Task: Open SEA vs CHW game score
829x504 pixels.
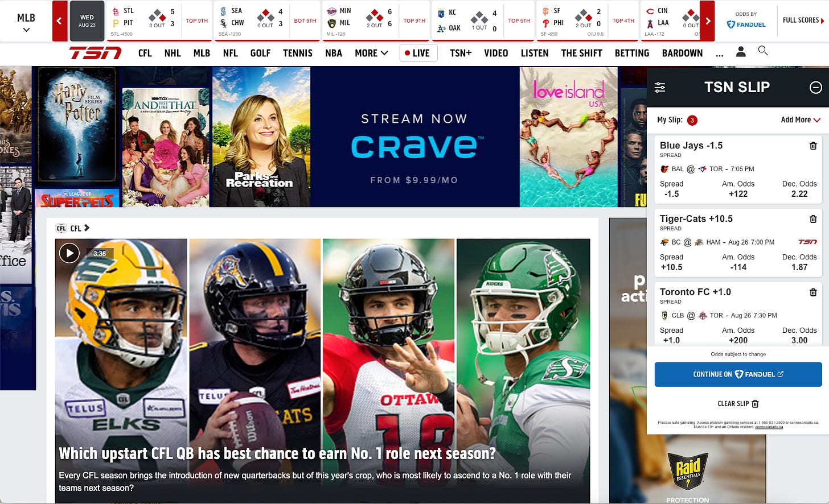Action: tap(267, 21)
